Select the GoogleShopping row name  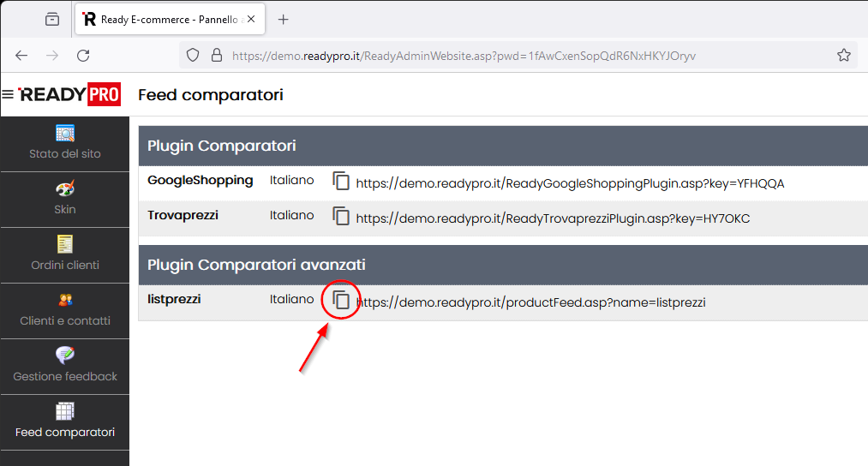coord(200,181)
